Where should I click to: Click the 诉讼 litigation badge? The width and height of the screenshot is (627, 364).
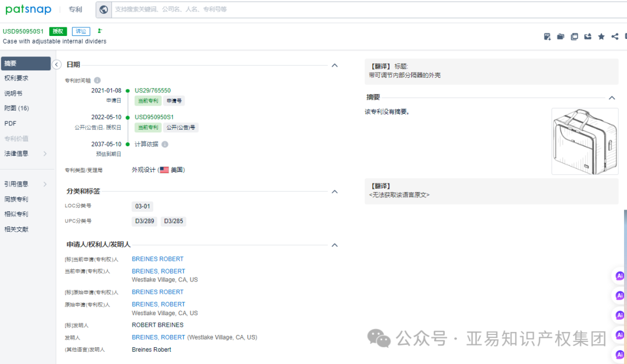click(81, 31)
